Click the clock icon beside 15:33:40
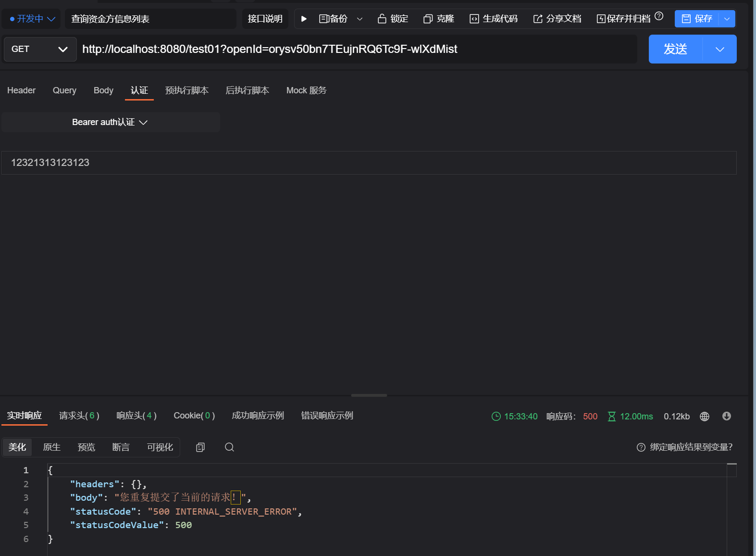 click(496, 417)
